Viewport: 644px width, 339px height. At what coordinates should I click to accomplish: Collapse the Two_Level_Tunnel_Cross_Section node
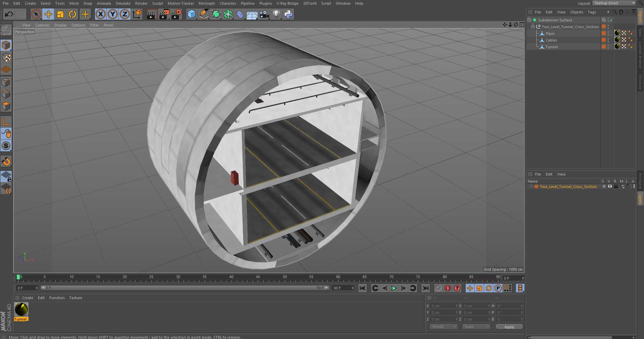coord(533,26)
